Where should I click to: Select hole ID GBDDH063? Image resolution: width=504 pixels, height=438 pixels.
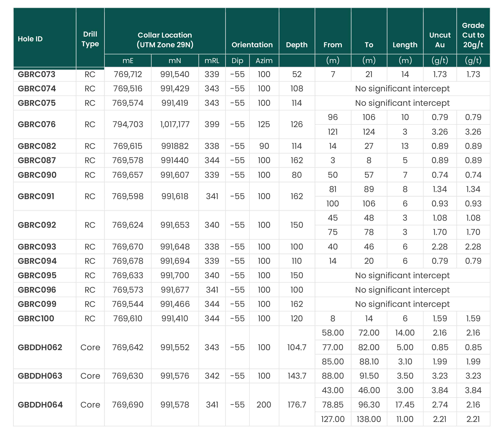click(40, 376)
